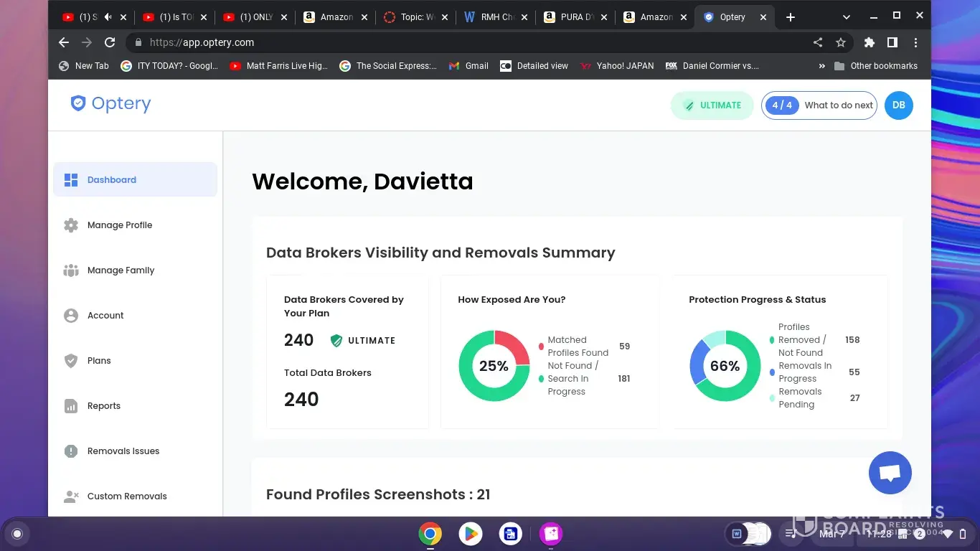Open the tab search dropdown arrow
The width and height of the screenshot is (980, 551).
pos(847,17)
